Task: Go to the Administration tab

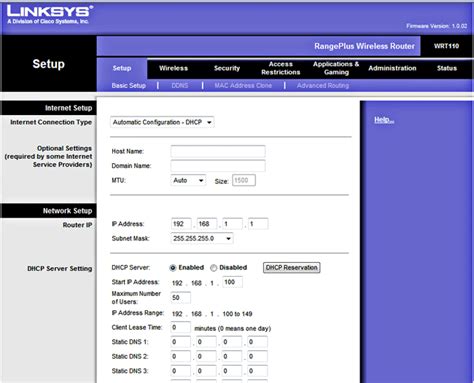Action: [392, 68]
